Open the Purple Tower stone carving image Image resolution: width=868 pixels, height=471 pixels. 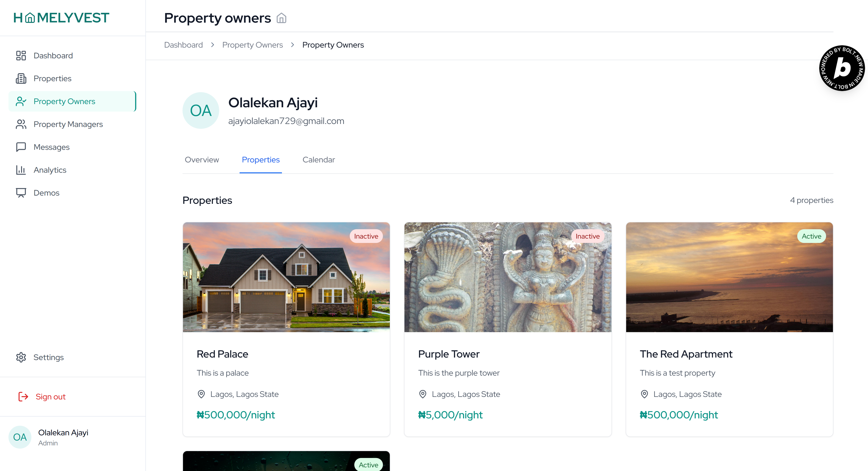coord(508,277)
